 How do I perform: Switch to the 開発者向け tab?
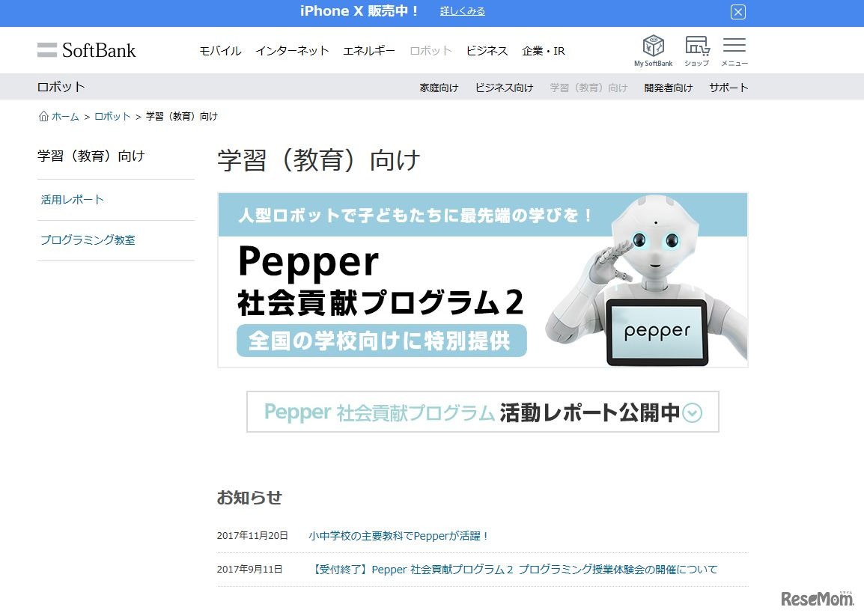pos(668,87)
